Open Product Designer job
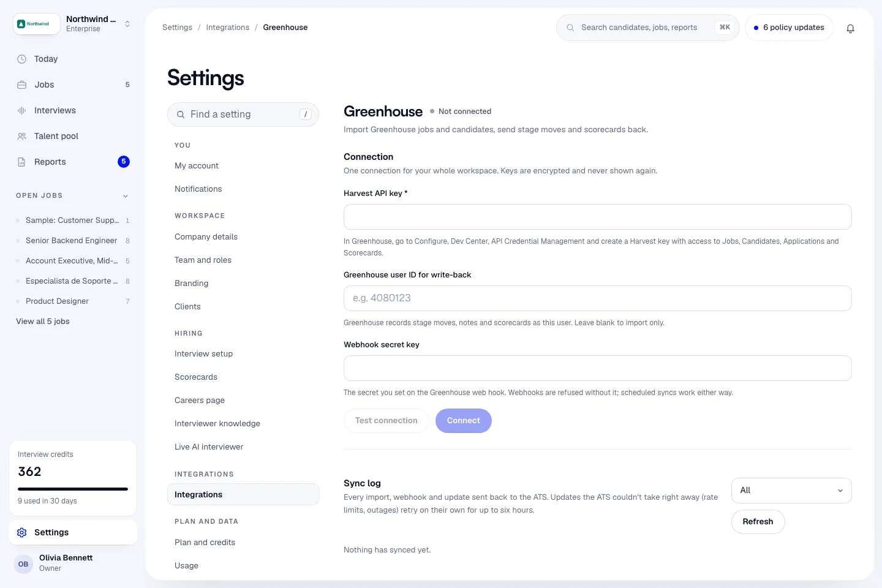 click(x=73, y=301)
